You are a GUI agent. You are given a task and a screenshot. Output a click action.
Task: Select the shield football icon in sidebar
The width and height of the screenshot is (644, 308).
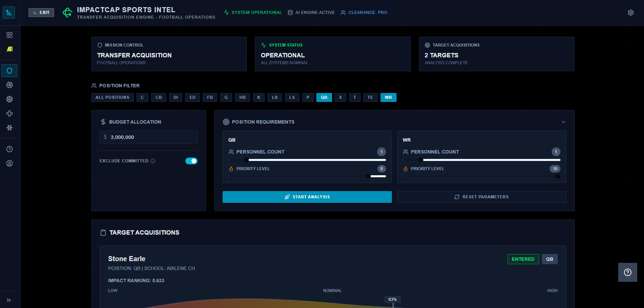click(x=10, y=71)
